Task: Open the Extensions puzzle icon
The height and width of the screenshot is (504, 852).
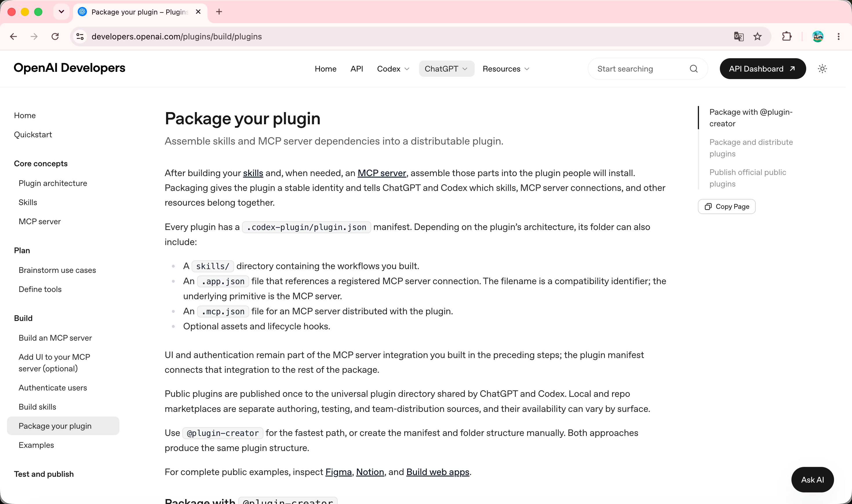Action: [x=787, y=36]
